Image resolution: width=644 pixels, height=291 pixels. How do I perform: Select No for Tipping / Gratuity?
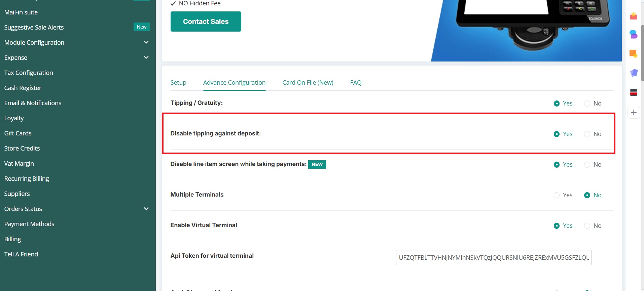[587, 103]
